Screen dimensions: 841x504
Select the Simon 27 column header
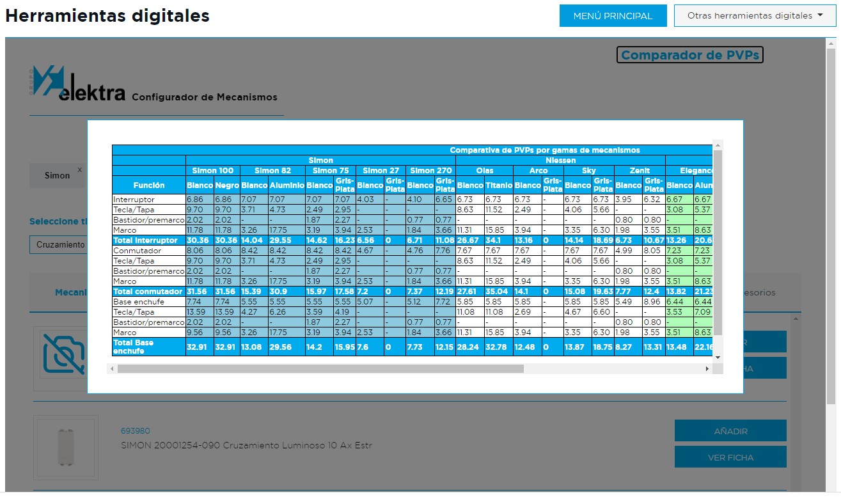[x=381, y=171]
